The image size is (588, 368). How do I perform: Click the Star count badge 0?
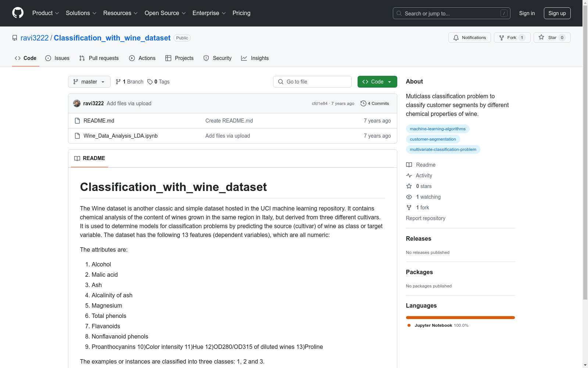pyautogui.click(x=562, y=38)
